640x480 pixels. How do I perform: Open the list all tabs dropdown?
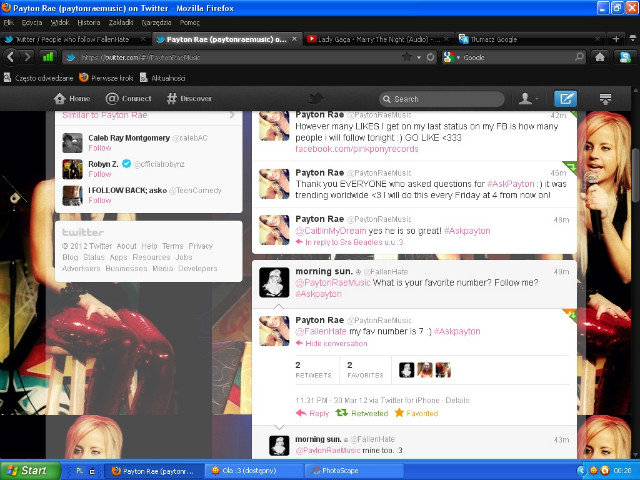[633, 39]
